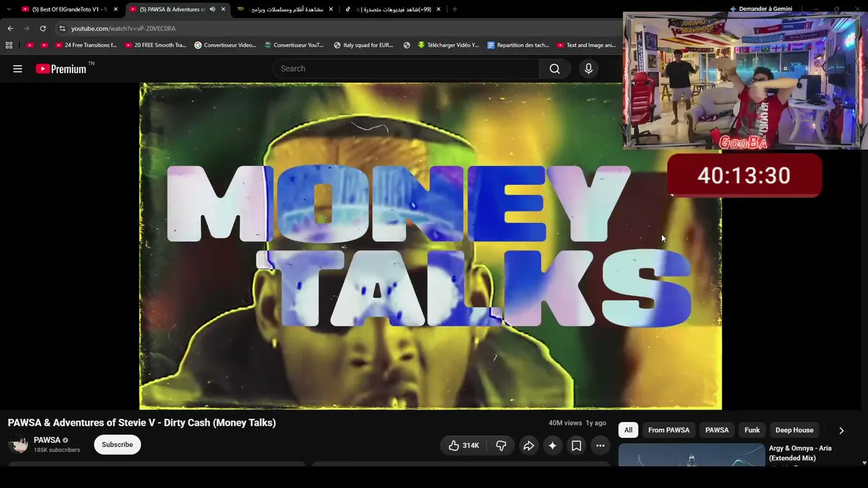Click the YouTube search field
The image size is (868, 488).
click(x=406, y=68)
